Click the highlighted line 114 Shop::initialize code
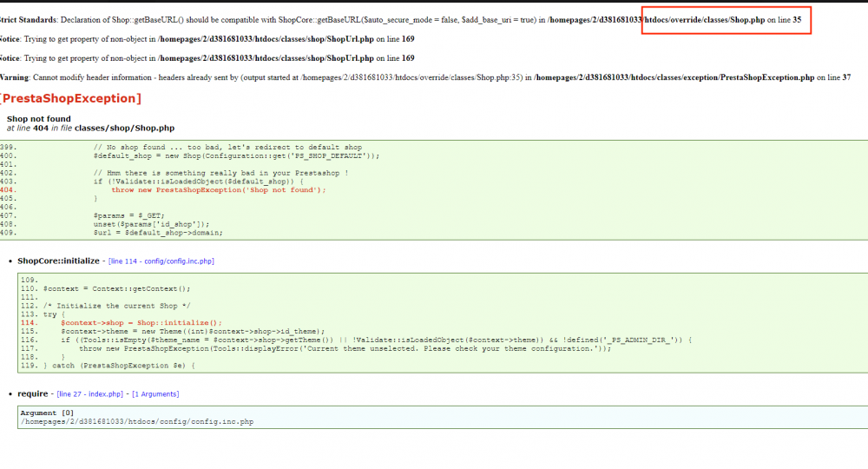868x469 pixels. coord(141,323)
